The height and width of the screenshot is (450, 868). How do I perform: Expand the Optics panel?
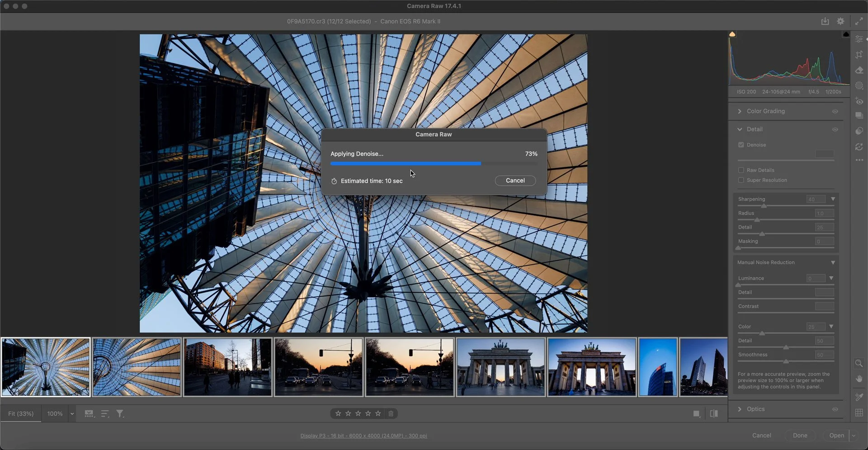pos(740,409)
